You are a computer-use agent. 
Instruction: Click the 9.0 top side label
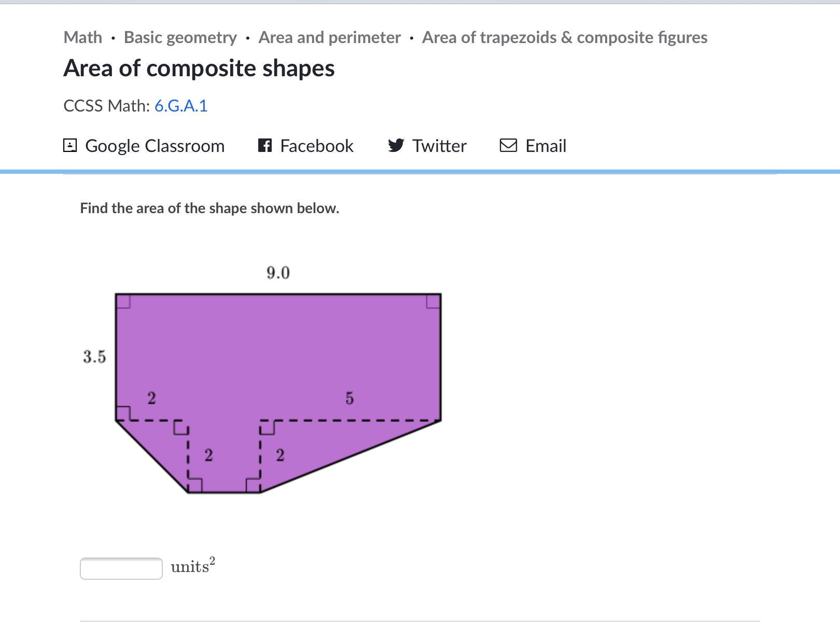coord(278,273)
